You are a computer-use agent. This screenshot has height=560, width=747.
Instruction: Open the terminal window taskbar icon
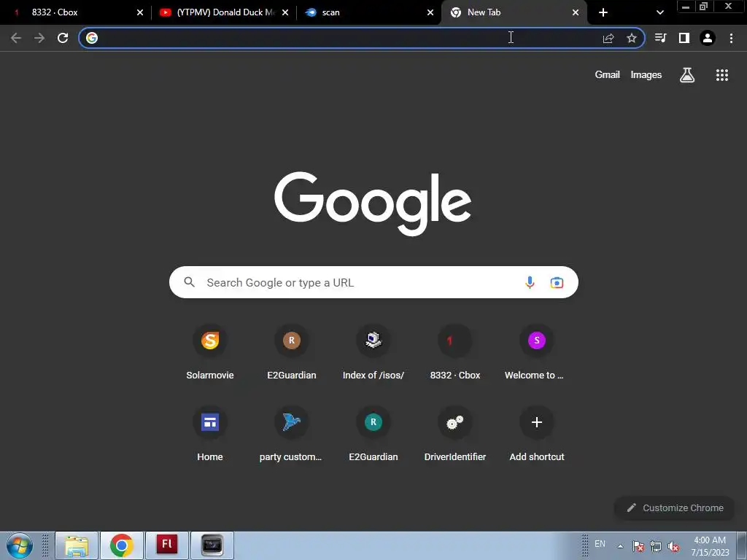(x=212, y=545)
